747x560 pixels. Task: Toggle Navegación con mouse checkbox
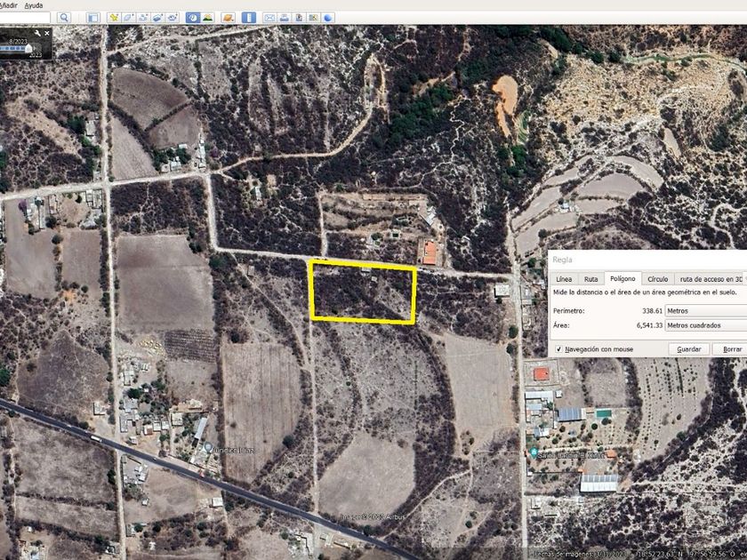[x=559, y=349]
